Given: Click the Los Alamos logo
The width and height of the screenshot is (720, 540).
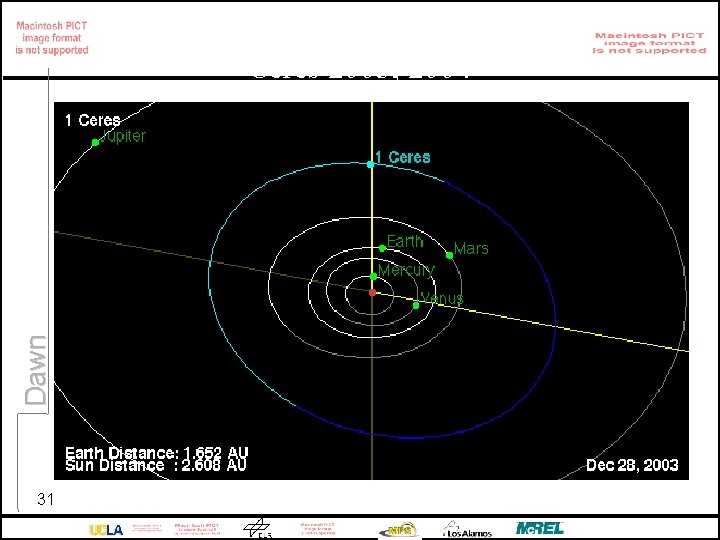Looking at the screenshot, I should (x=467, y=529).
